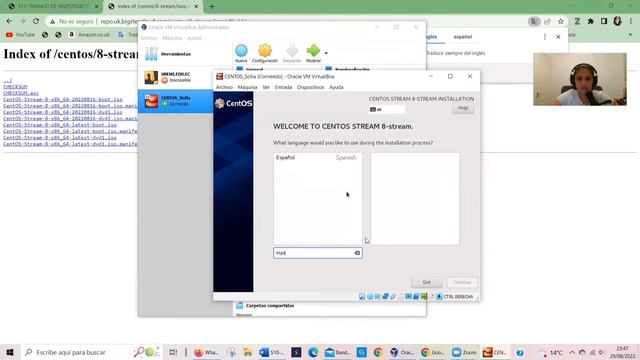
Task: Click the webcam video thumbnail
Action: [580, 79]
